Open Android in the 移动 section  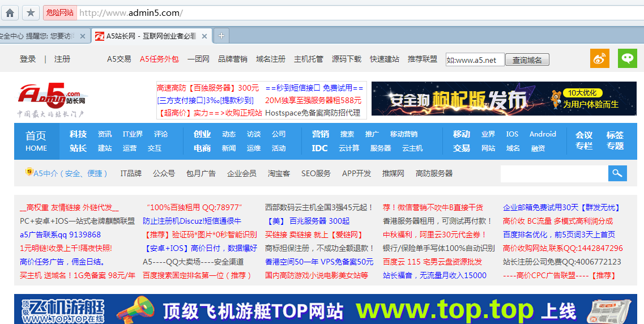point(543,134)
